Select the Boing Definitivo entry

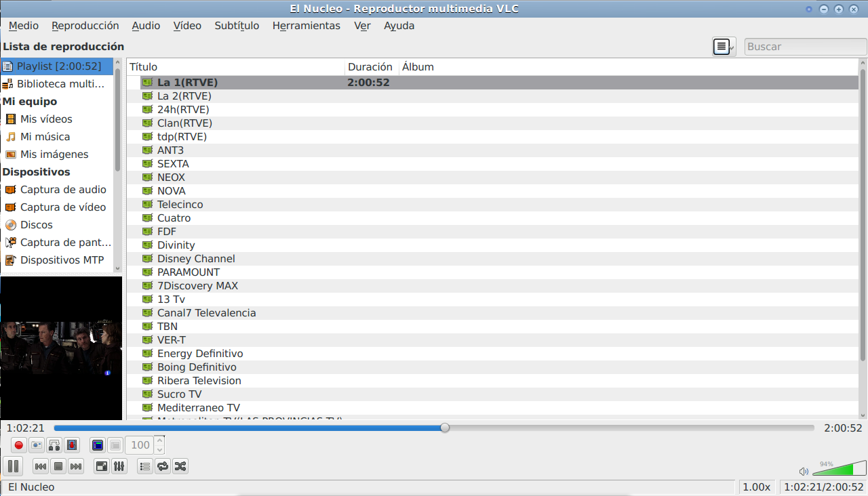pos(499,367)
